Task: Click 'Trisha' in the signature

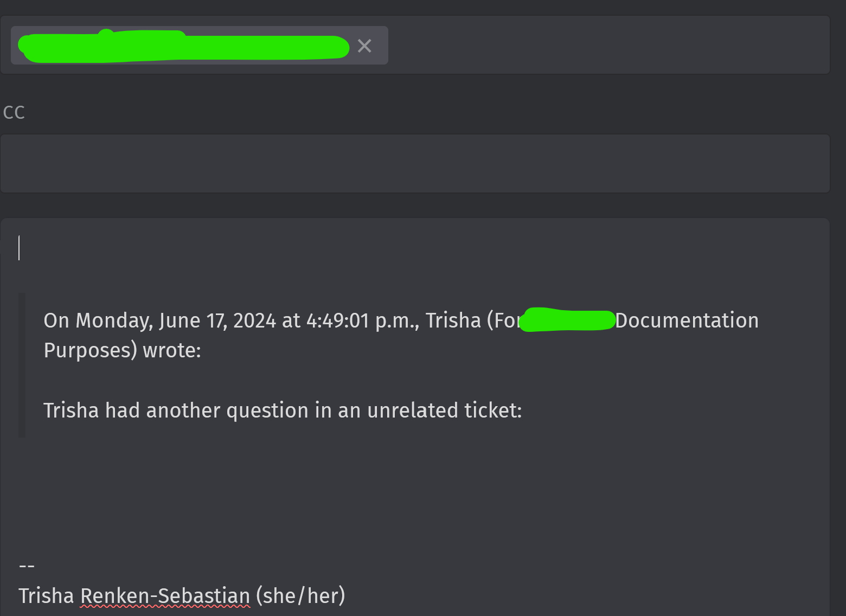Action: 46,596
